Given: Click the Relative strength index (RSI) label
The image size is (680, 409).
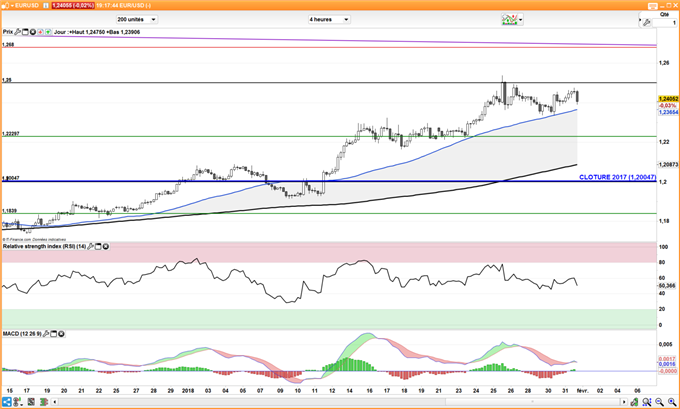Looking at the screenshot, I should [x=44, y=246].
